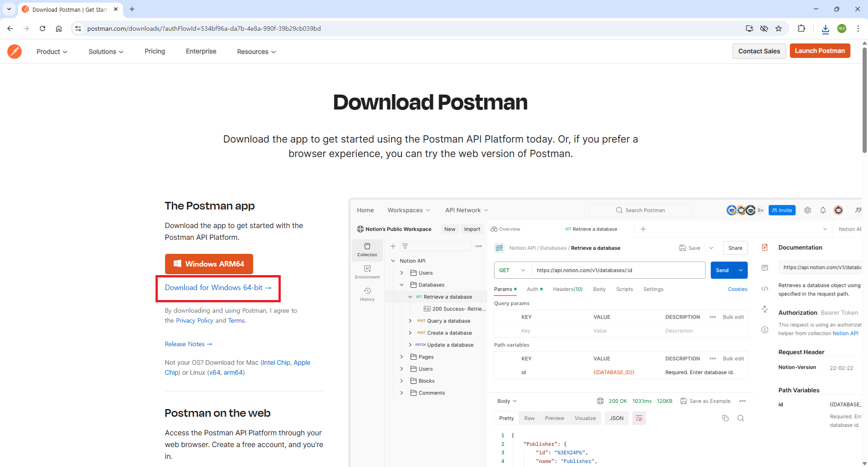Viewport: 868px width, 467px height.
Task: Expand the Product menu
Action: [52, 52]
